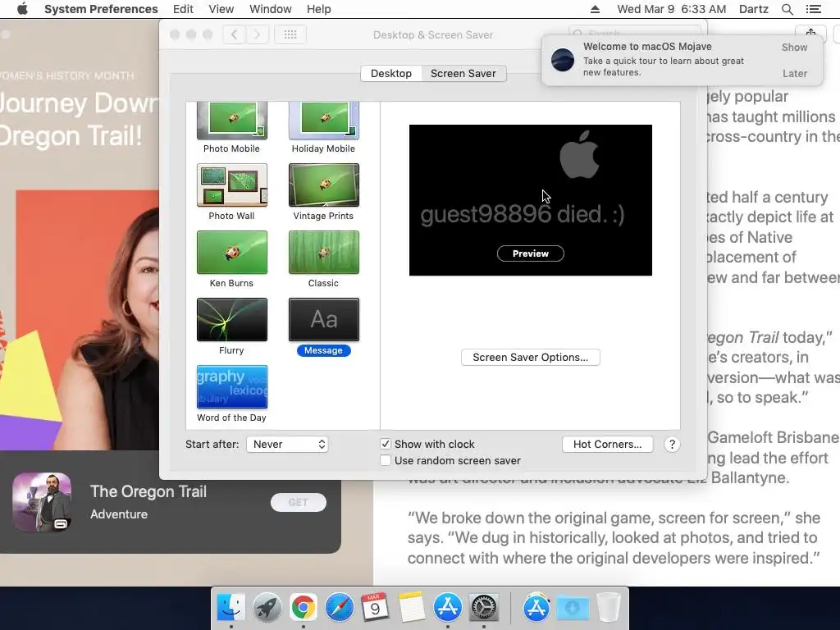Open Google Chrome from the Dock
The height and width of the screenshot is (630, 840).
click(x=304, y=607)
